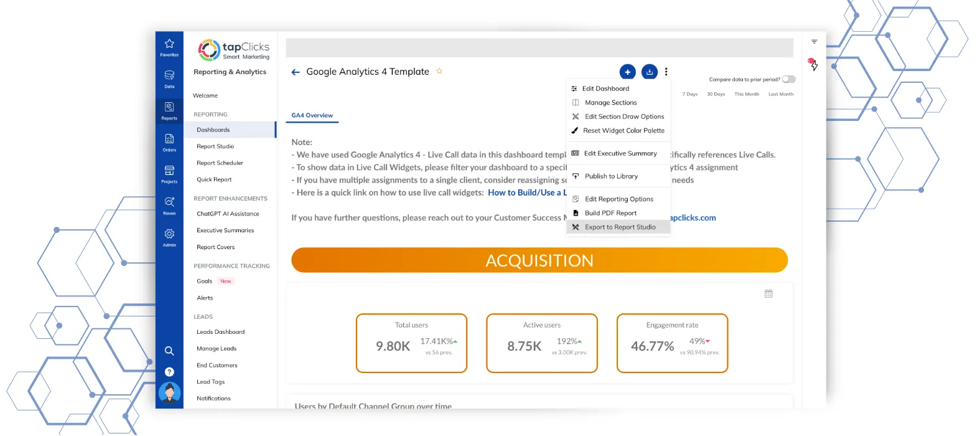Open Favorites in the left sidebar
The height and width of the screenshot is (436, 980).
coord(169,47)
